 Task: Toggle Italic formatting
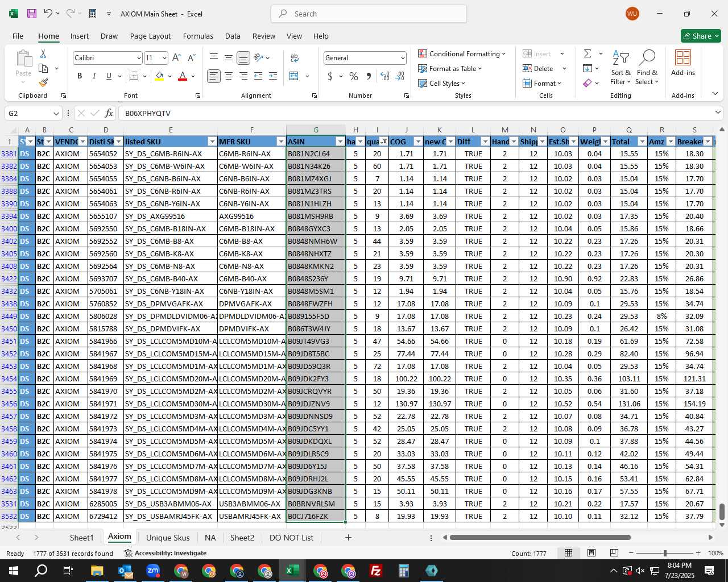[x=94, y=76]
